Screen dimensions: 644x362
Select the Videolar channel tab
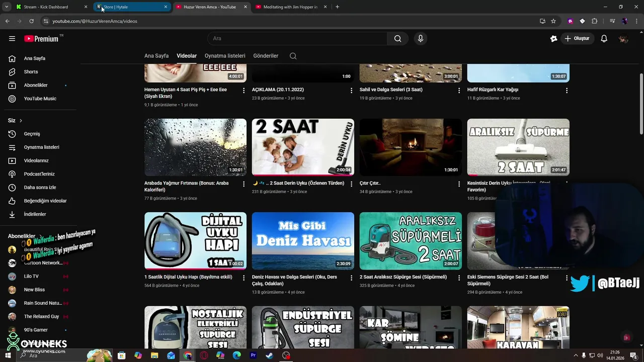click(x=187, y=56)
